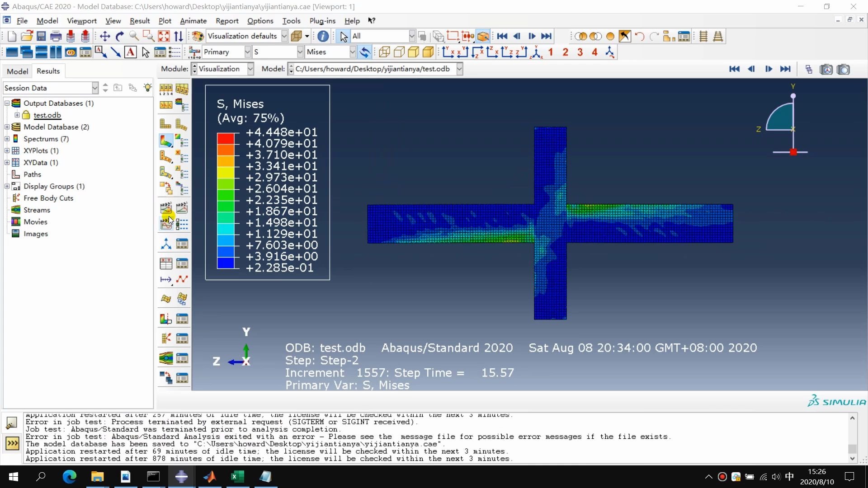Open the Module Visualization dropdown
Screen dimensions: 868x488
(x=250, y=69)
